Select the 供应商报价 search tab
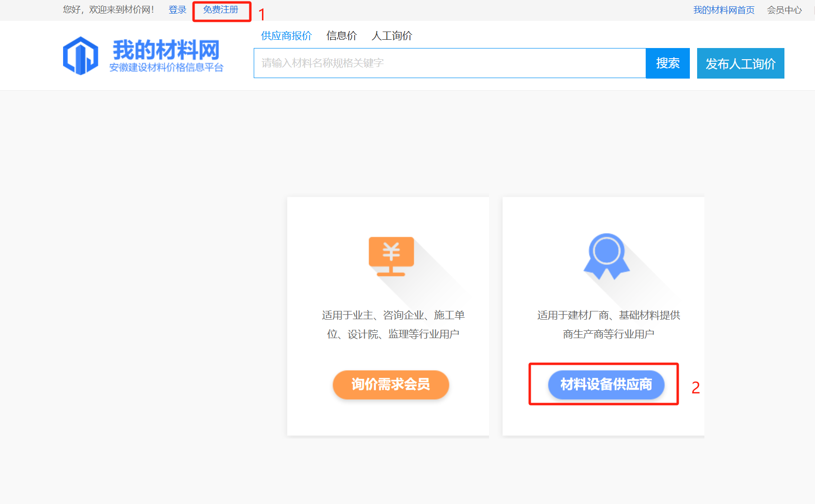The height and width of the screenshot is (504, 815). tap(286, 36)
